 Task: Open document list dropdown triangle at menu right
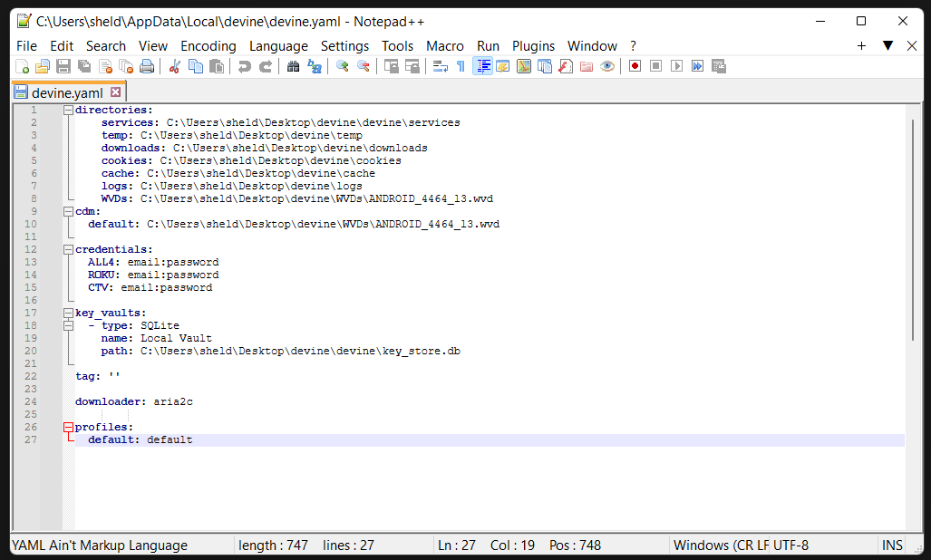887,45
